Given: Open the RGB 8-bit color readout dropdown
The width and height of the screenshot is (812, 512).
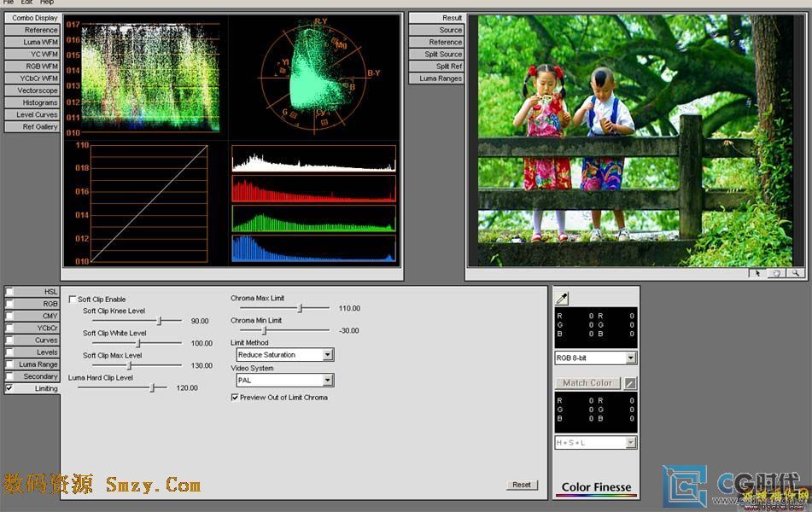Looking at the screenshot, I should pos(595,358).
